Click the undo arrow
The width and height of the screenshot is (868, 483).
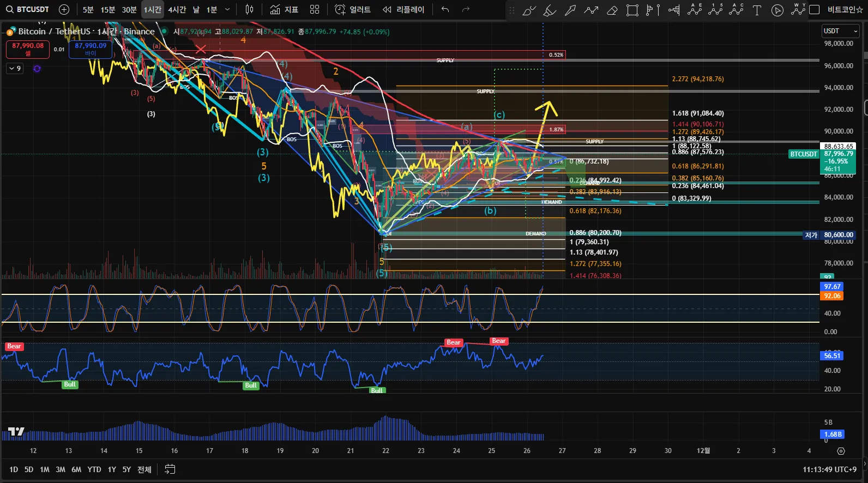tap(445, 9)
